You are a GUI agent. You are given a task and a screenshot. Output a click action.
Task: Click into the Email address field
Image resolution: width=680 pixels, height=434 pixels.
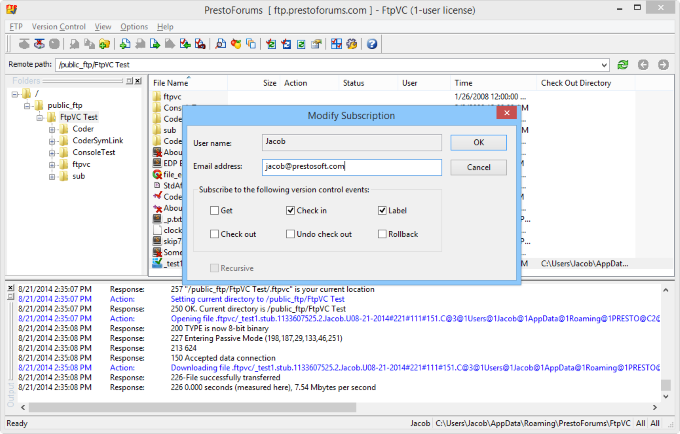tap(352, 167)
